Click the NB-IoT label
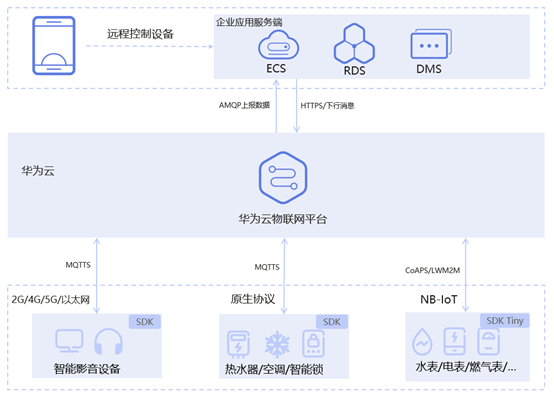This screenshot has height=398, width=554. [439, 299]
